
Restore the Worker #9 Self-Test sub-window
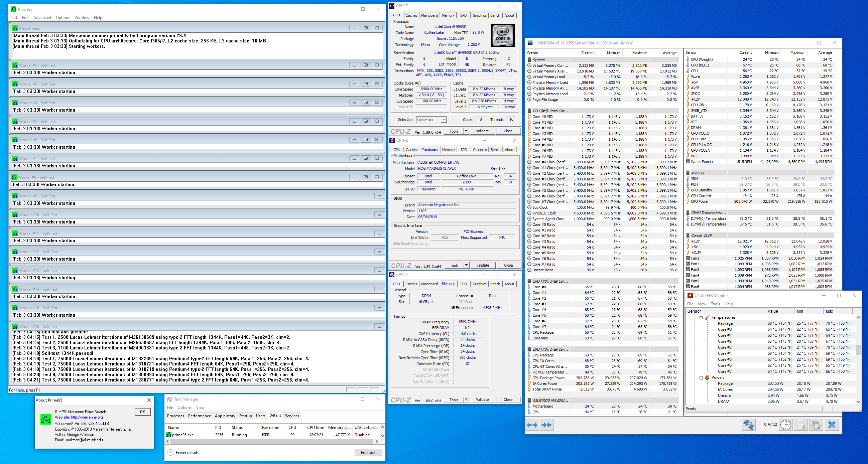[379, 196]
